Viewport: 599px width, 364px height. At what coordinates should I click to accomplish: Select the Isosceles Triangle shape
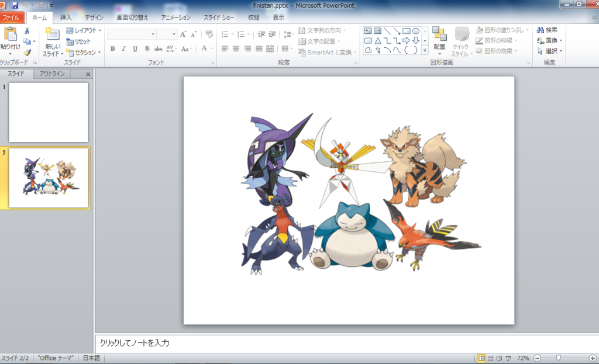[378, 40]
